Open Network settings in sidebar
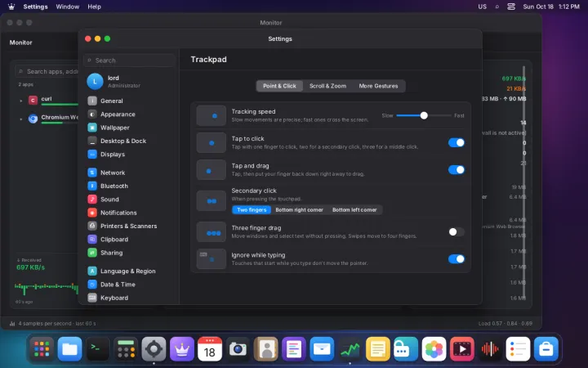The image size is (588, 368). pyautogui.click(x=129, y=173)
